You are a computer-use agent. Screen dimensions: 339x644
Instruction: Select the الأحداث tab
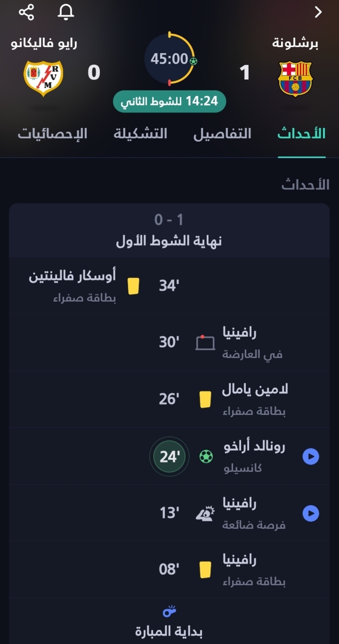pos(301,134)
